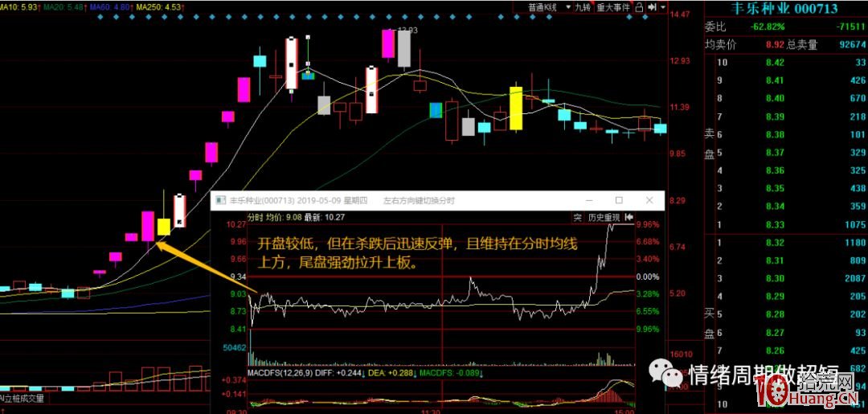Expand the small dropdown arrow beside the jump arrow

point(662,7)
